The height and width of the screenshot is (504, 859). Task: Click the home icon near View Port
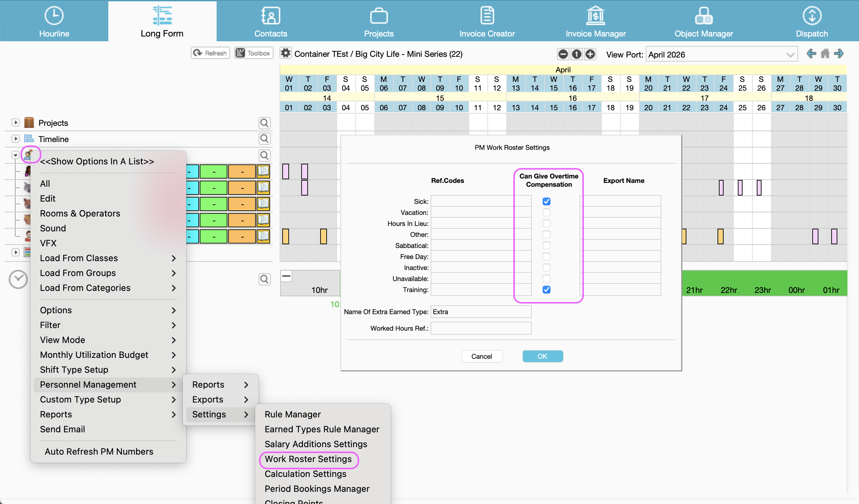(824, 54)
